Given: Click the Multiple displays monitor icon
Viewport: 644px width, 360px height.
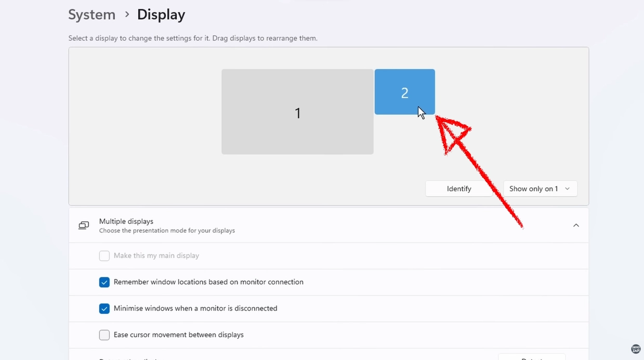Looking at the screenshot, I should (x=84, y=225).
